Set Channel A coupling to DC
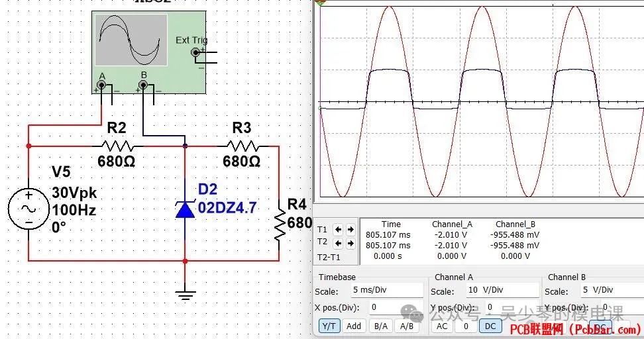This screenshot has height=339, width=644. (490, 326)
